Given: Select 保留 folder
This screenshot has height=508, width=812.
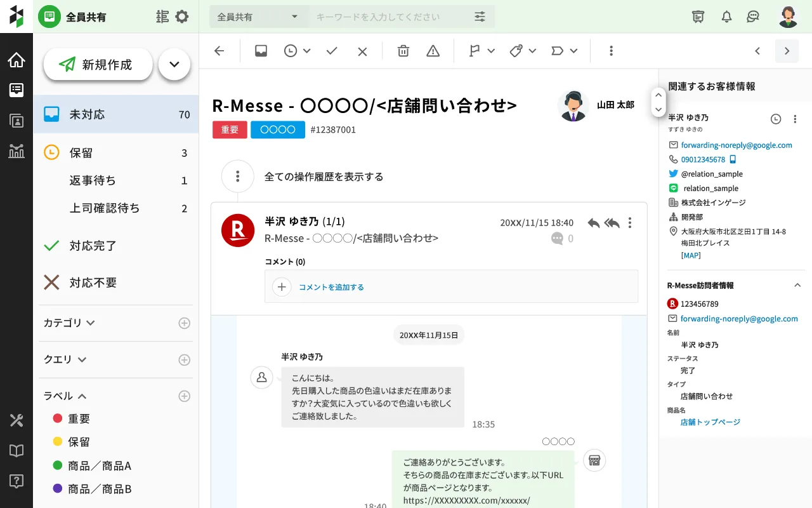Looking at the screenshot, I should click(x=116, y=153).
